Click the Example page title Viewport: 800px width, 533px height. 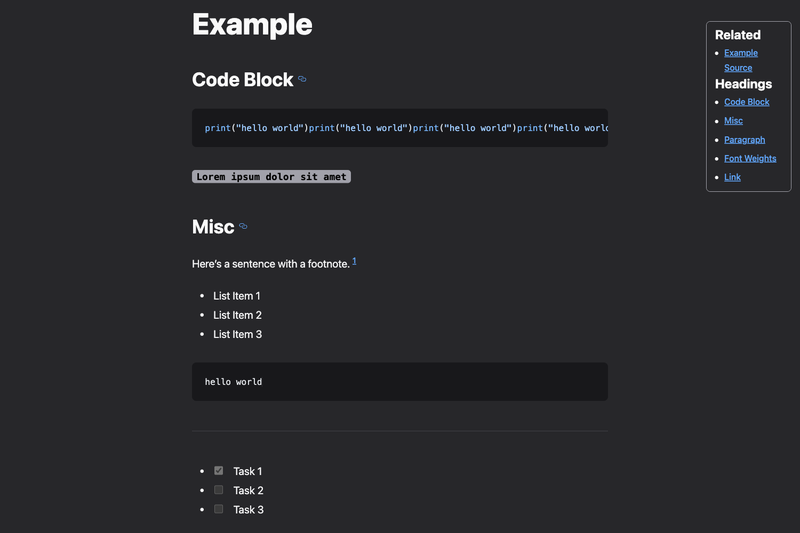252,24
